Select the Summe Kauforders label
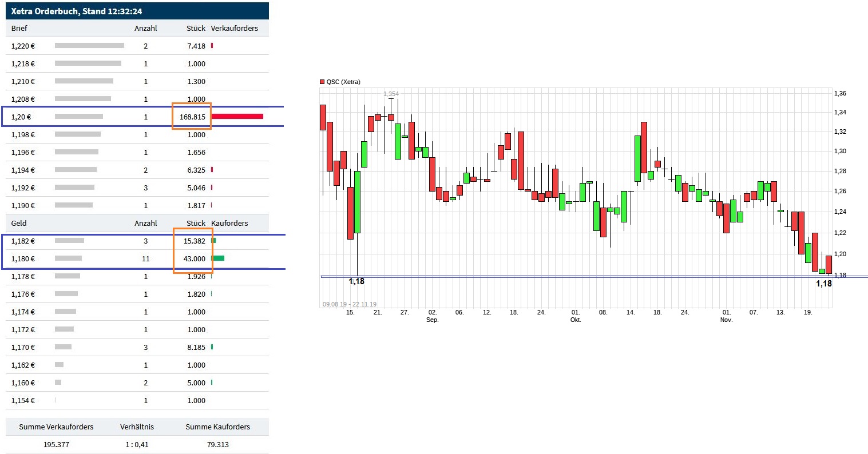 point(218,427)
